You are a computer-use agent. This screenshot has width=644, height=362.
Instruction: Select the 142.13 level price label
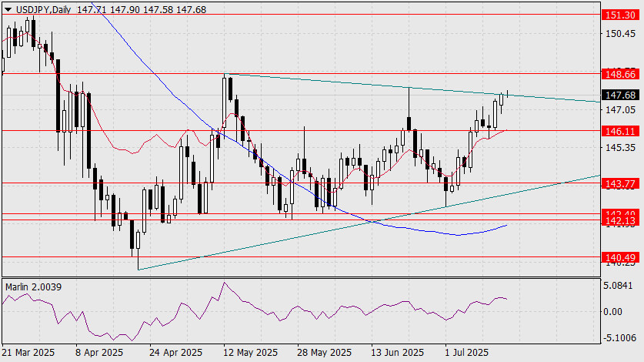[x=620, y=221]
